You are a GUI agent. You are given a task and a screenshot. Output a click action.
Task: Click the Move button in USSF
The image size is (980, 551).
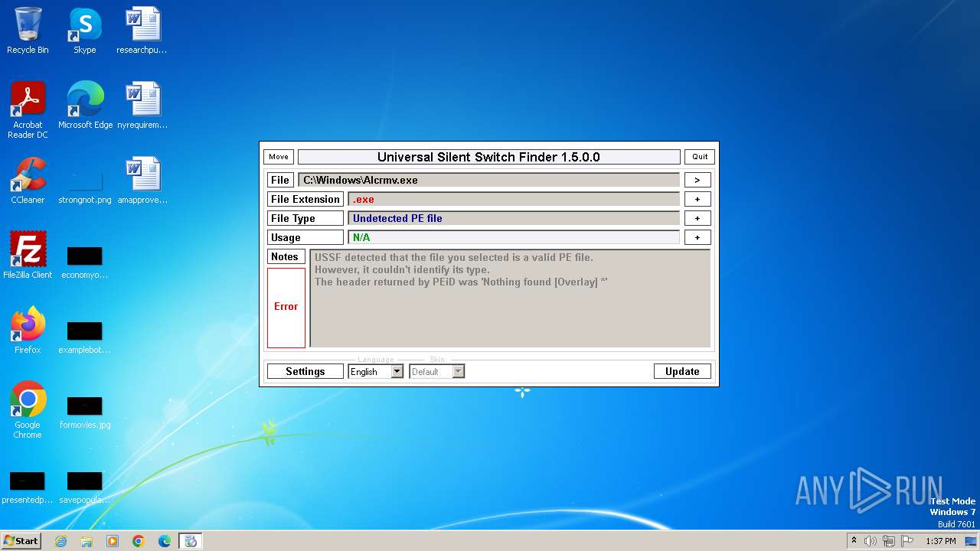click(279, 157)
